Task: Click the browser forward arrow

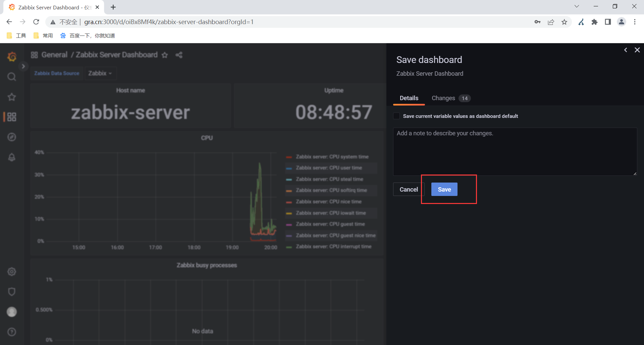Action: [x=22, y=22]
